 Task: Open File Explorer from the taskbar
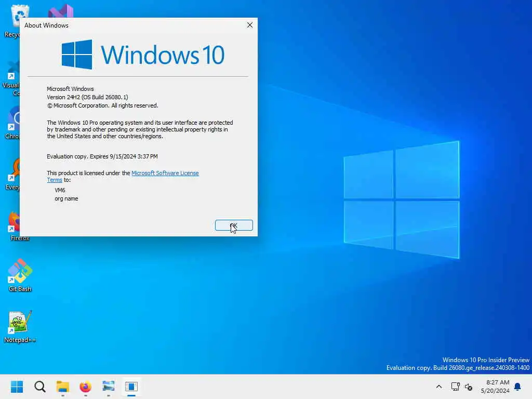pos(63,387)
